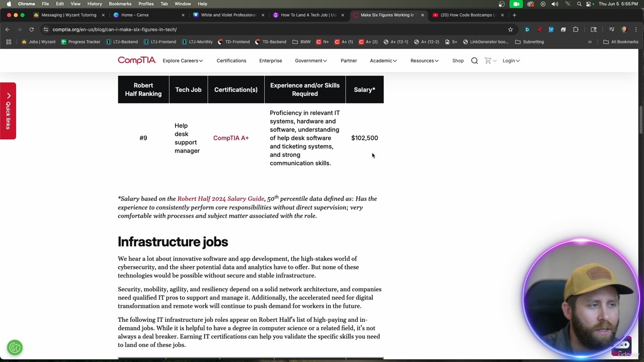Go back to previous page
This screenshot has width=644, height=362.
click(x=8, y=30)
